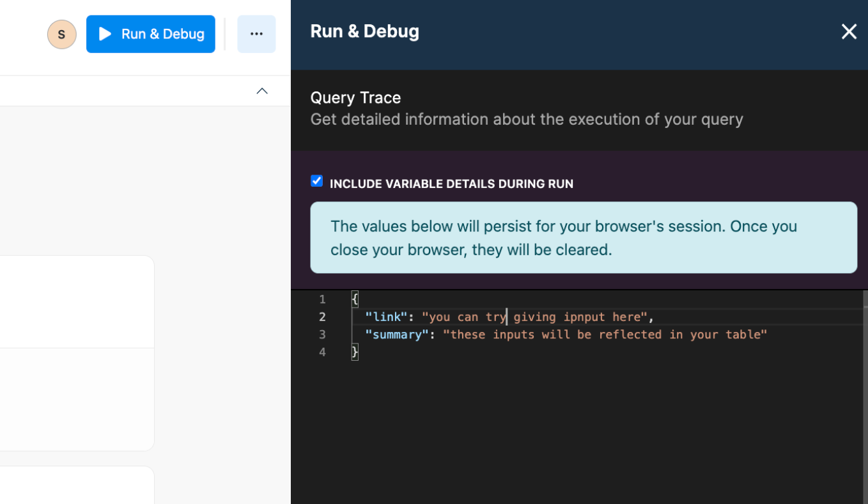The height and width of the screenshot is (504, 868).
Task: Click line number 3 in the editor
Action: click(x=322, y=335)
